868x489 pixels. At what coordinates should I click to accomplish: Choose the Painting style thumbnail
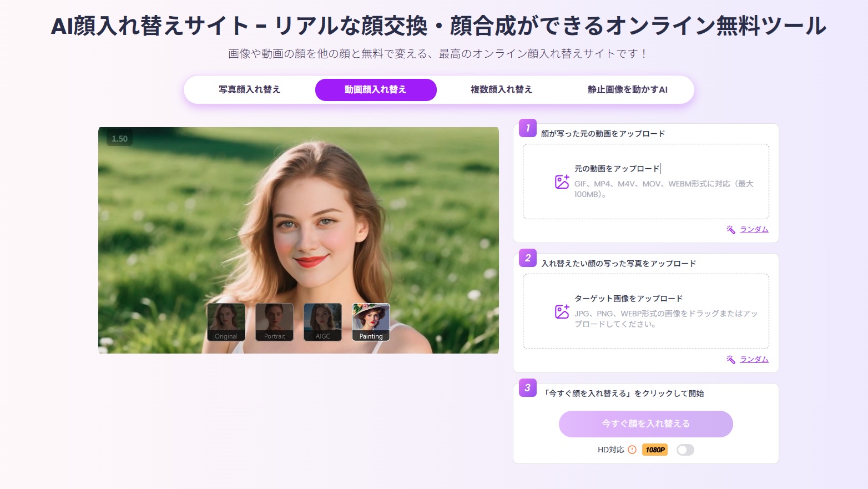[371, 322]
